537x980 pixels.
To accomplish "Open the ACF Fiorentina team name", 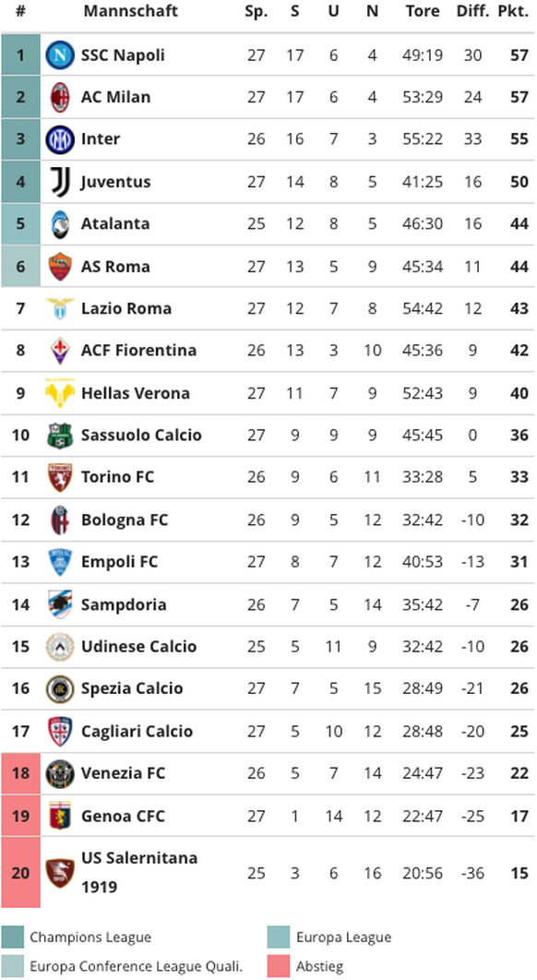I will (x=138, y=350).
